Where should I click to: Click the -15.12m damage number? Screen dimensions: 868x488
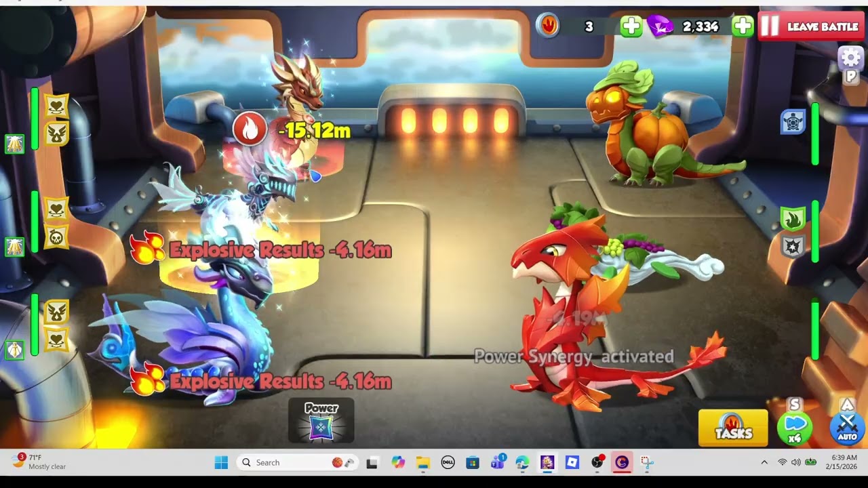315,130
